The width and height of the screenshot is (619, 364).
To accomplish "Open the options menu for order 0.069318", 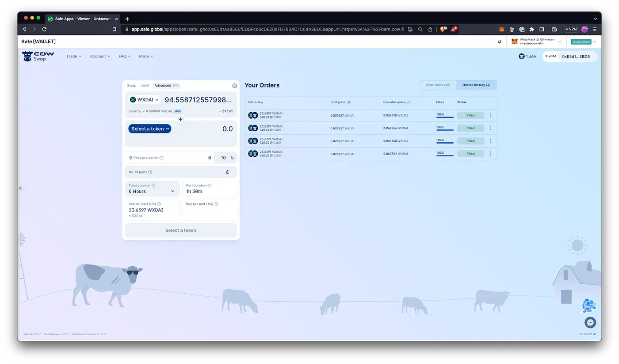I will tap(490, 115).
